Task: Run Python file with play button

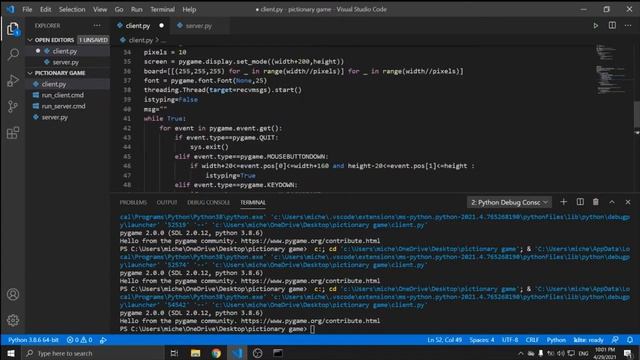Action: [x=596, y=26]
